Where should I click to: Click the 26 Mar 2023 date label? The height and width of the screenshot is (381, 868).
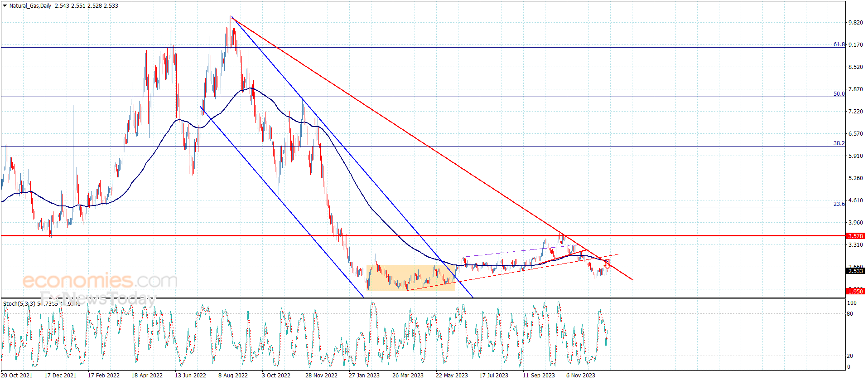pos(408,375)
